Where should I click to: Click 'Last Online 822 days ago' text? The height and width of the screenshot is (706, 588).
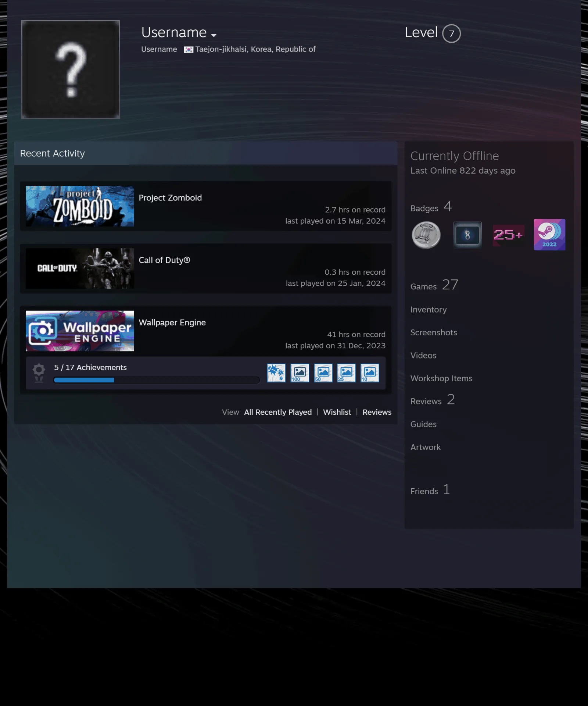tap(463, 171)
